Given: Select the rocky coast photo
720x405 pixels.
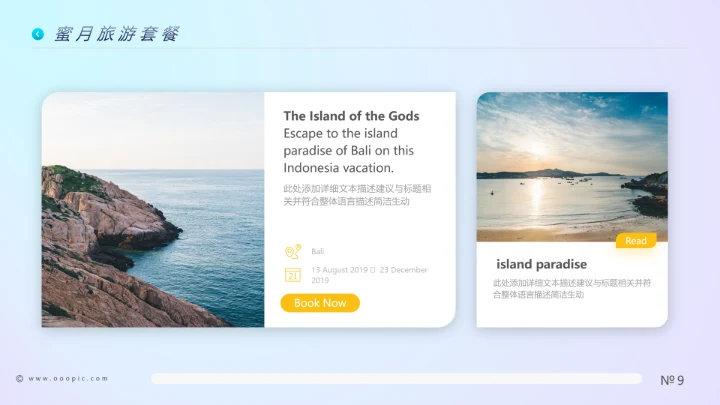Looking at the screenshot, I should tap(153, 210).
